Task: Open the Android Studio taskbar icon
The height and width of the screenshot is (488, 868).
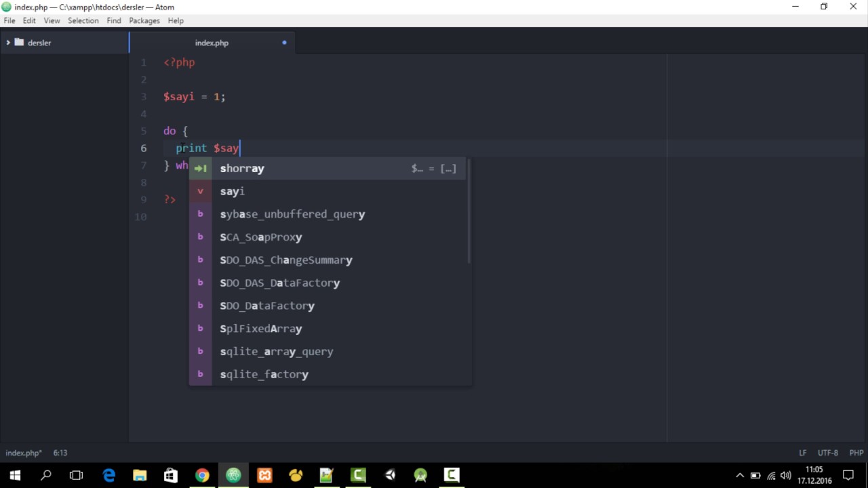Action: pyautogui.click(x=420, y=475)
